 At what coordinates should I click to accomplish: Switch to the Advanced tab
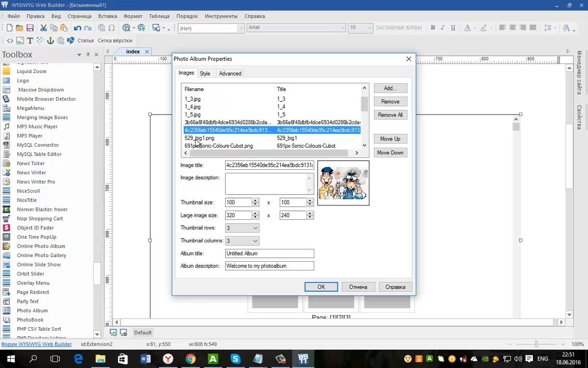point(230,74)
